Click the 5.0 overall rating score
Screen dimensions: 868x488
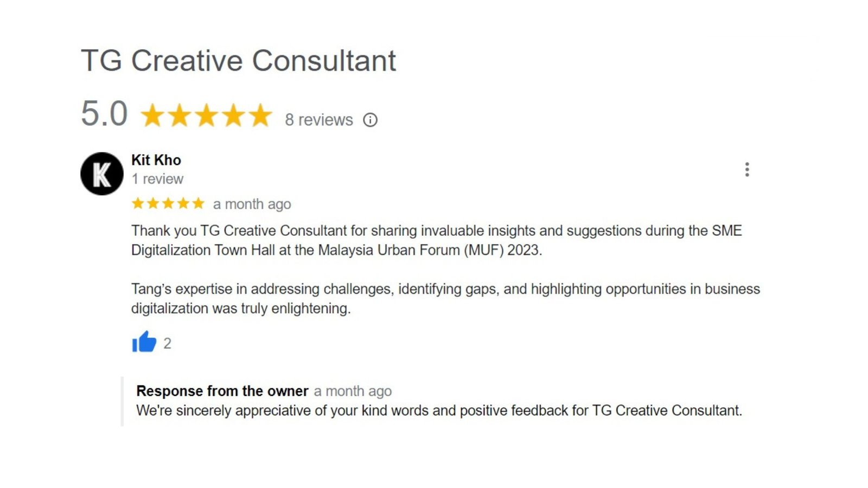(x=104, y=114)
